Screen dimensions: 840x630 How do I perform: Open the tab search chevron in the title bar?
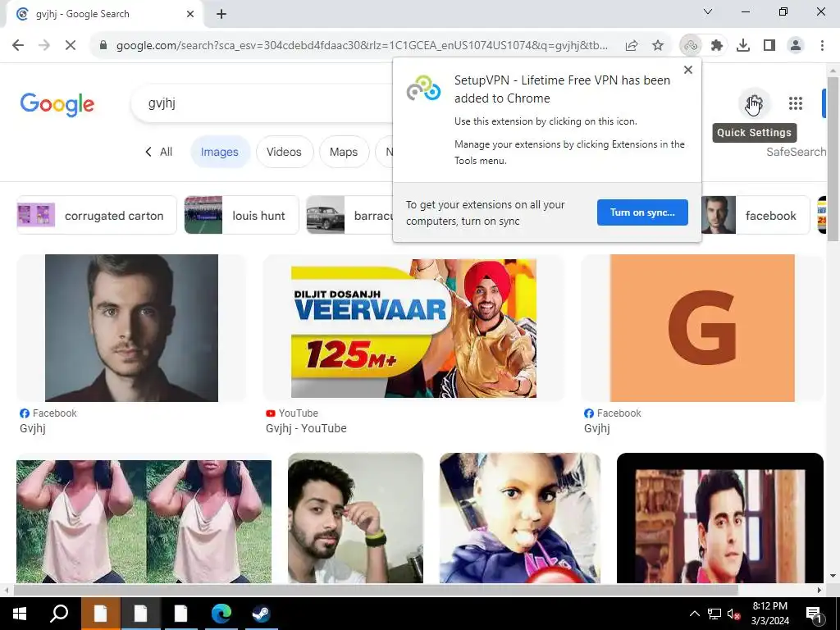pos(708,11)
